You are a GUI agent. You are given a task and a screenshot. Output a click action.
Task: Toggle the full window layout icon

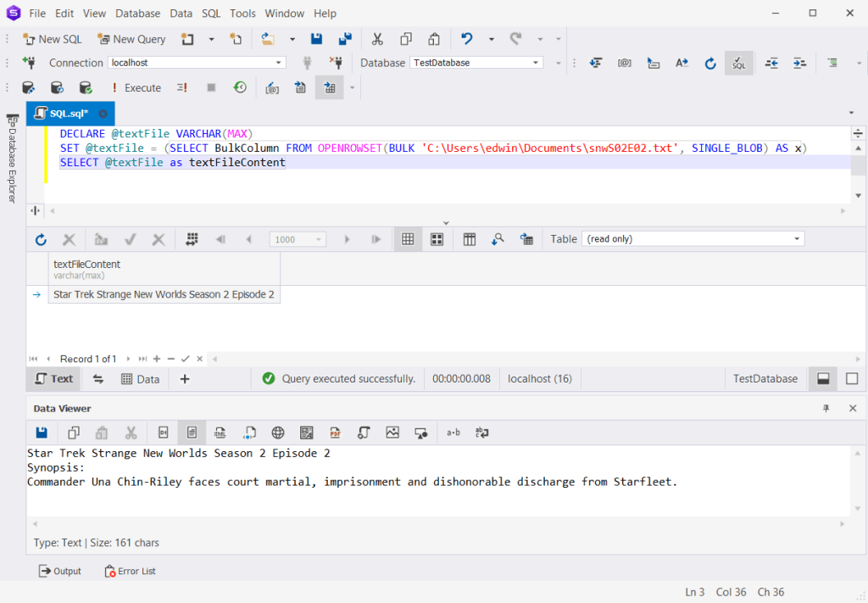[x=852, y=379]
